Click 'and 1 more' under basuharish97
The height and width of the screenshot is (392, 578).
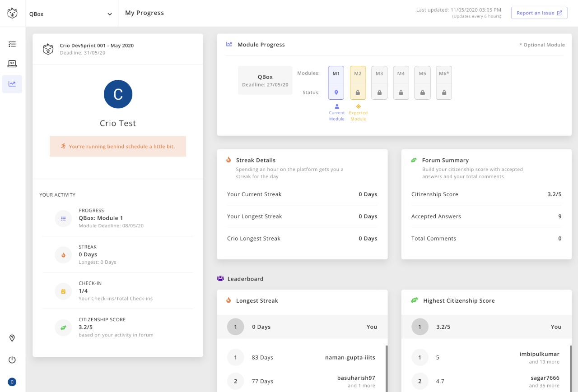click(x=361, y=386)
